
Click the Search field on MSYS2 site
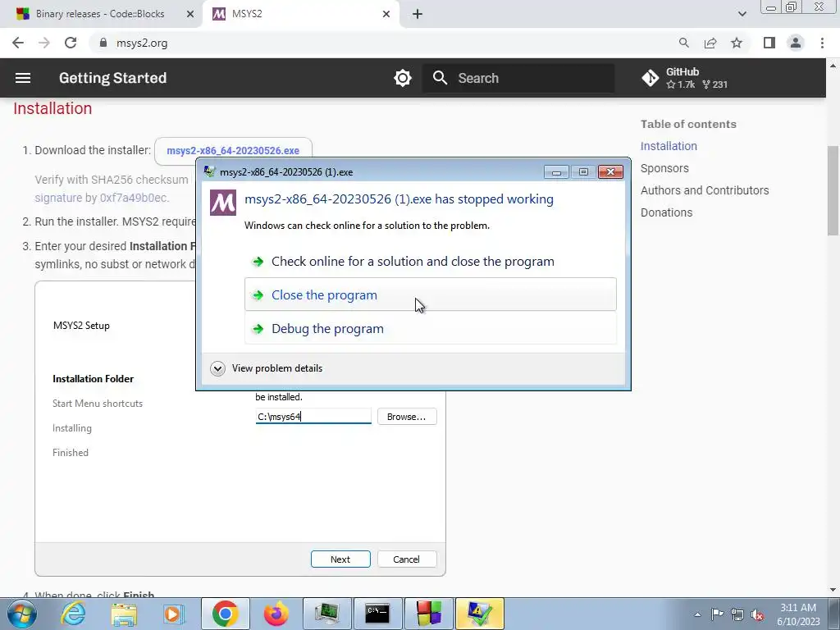[518, 78]
